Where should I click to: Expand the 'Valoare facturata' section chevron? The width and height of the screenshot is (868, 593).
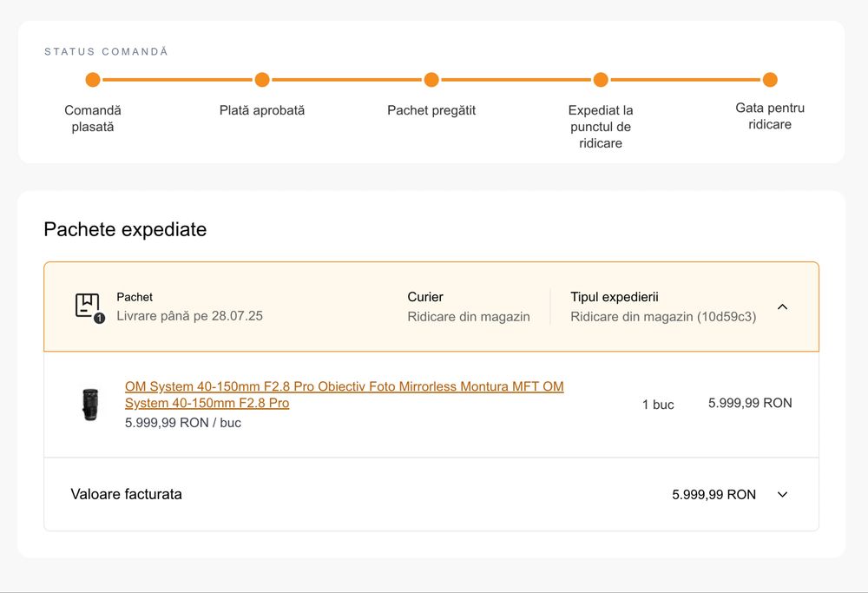(x=782, y=494)
